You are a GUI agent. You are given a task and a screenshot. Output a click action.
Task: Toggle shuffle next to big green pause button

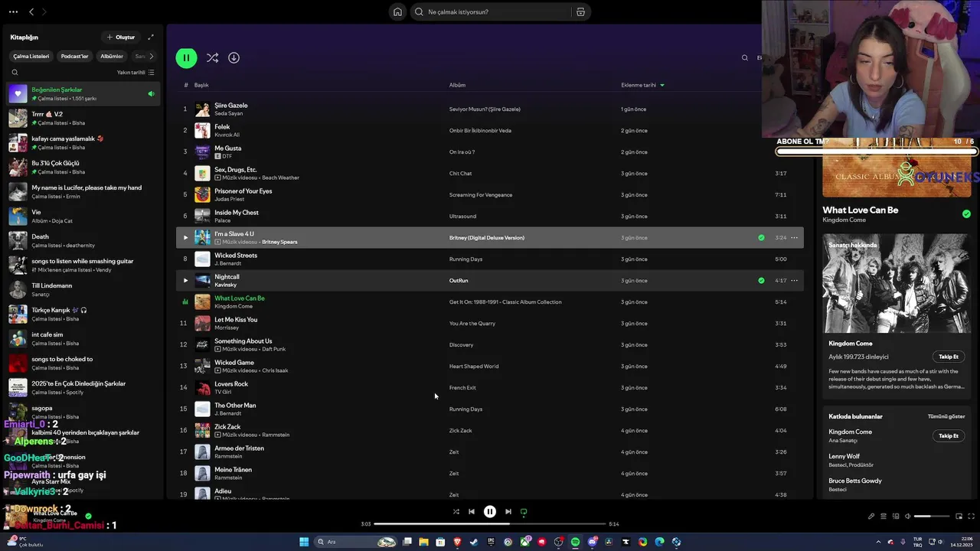click(212, 57)
